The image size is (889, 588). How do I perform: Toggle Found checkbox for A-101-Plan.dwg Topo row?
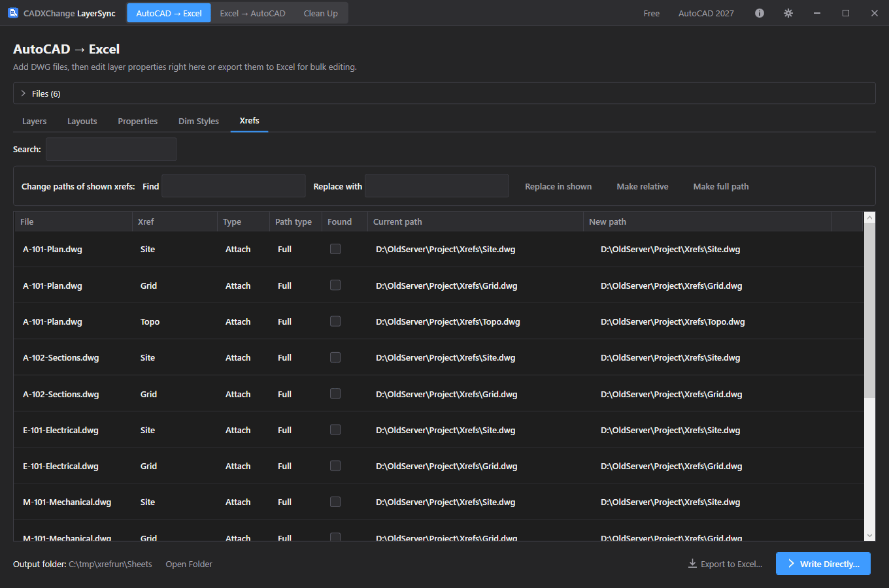(x=335, y=321)
